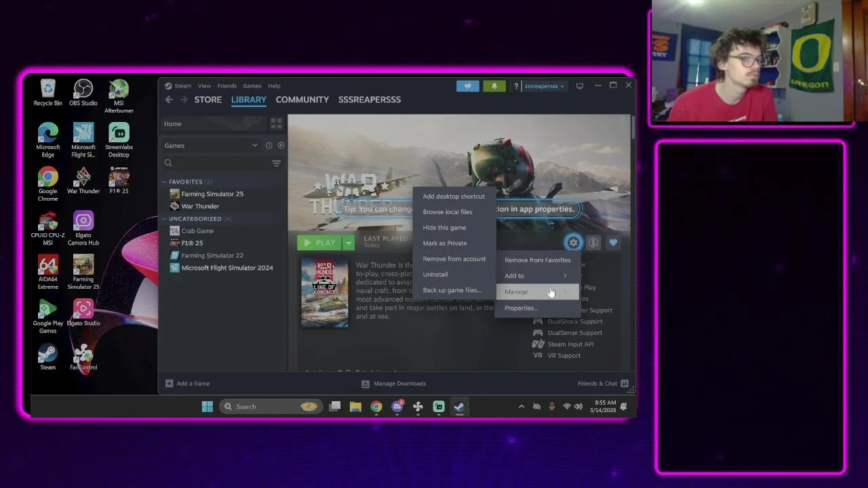The height and width of the screenshot is (488, 868).
Task: Show recent activity clock filter in library
Action: coord(269,145)
